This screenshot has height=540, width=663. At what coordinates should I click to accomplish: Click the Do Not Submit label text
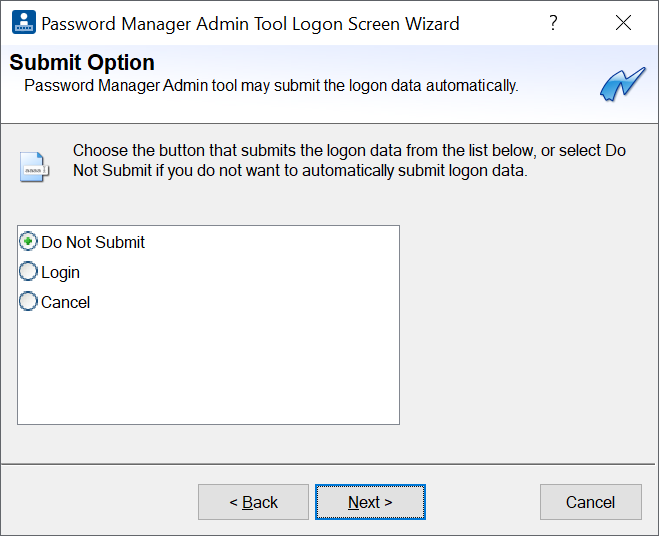click(x=93, y=242)
